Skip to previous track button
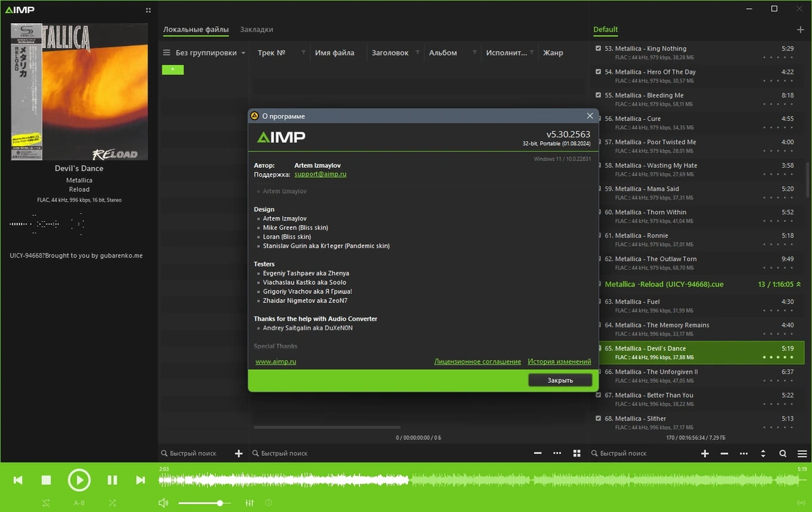Screen dimensions: 812x512 click(x=18, y=480)
